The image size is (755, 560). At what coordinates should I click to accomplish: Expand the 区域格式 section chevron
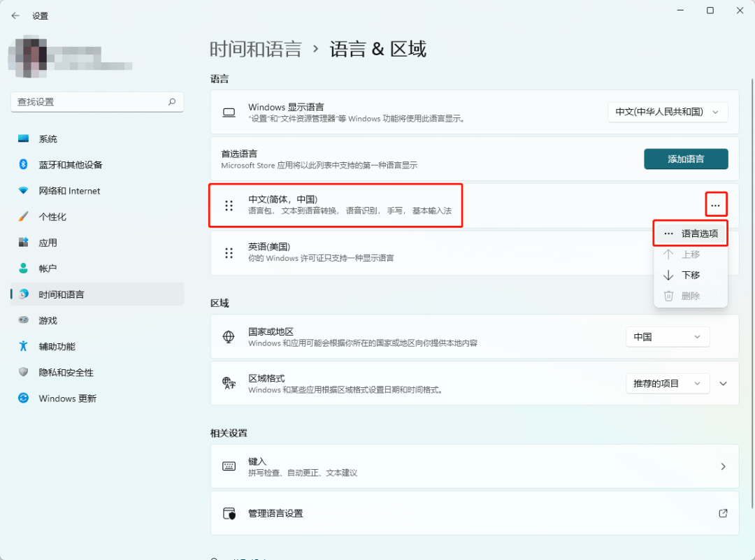[723, 383]
